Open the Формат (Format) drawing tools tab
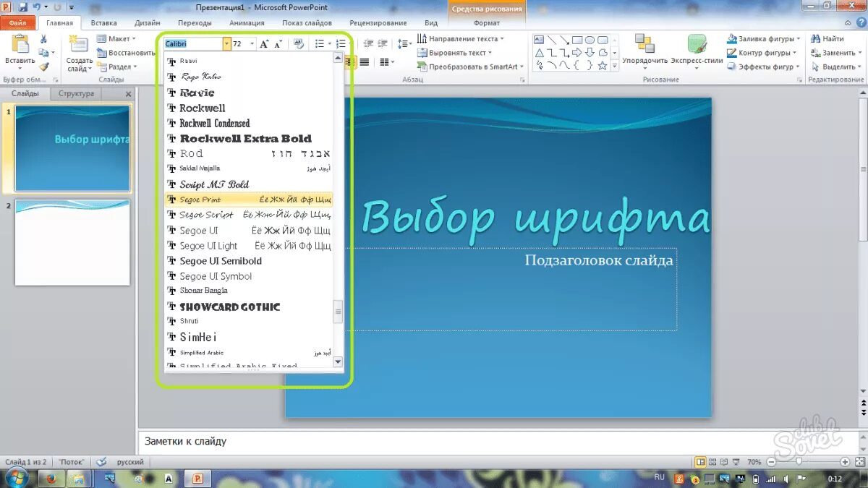This screenshot has height=488, width=868. 487,23
